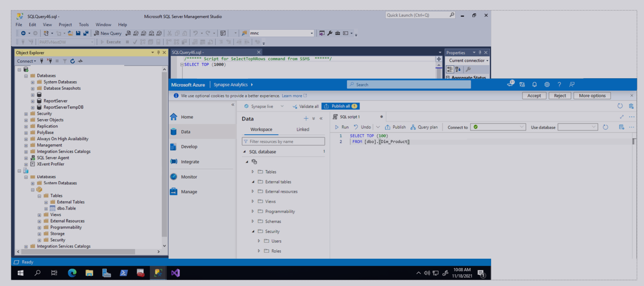Click the Azure help question mark icon
The width and height of the screenshot is (644, 286).
tap(559, 85)
